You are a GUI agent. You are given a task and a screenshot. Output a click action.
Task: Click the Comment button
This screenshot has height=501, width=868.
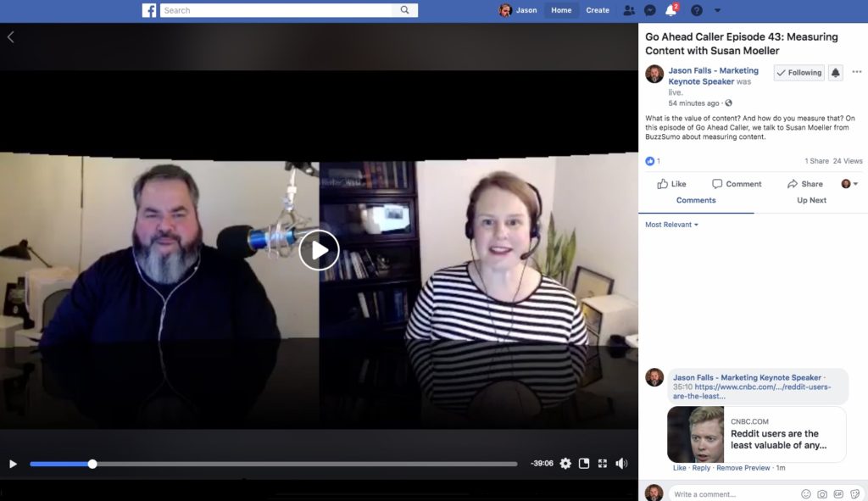(737, 184)
